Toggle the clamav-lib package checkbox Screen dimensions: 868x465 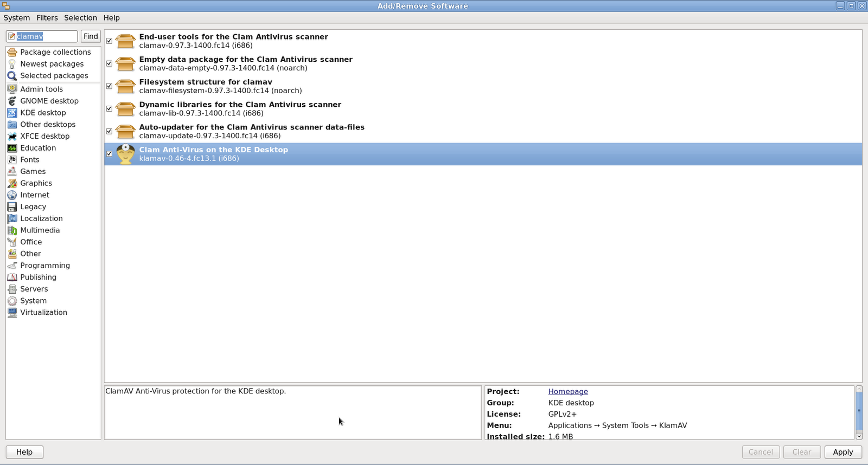109,109
